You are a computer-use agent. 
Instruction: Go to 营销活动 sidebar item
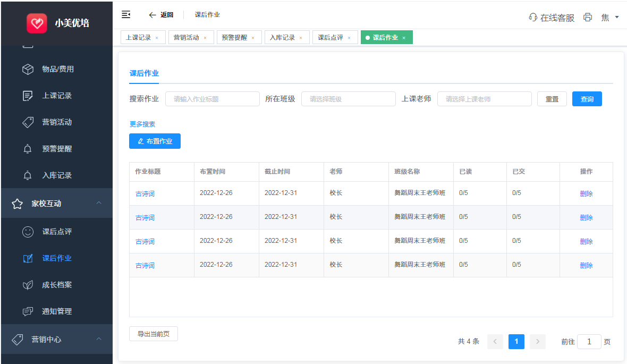point(56,122)
